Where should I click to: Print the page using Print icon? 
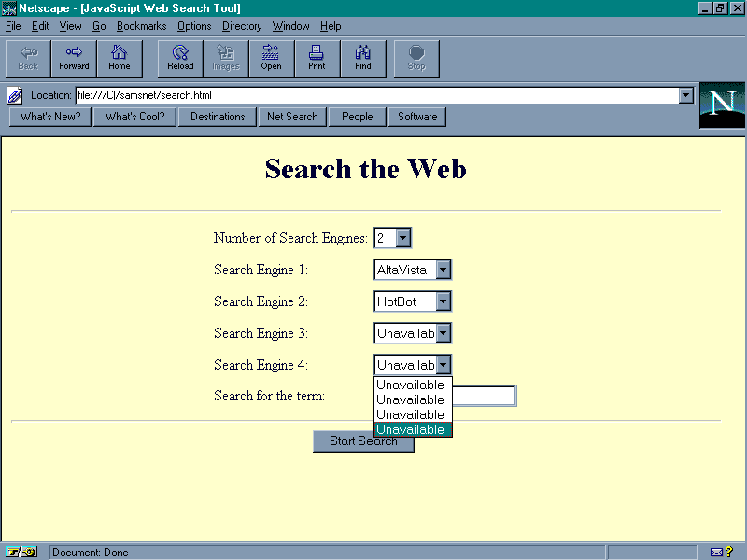point(317,58)
